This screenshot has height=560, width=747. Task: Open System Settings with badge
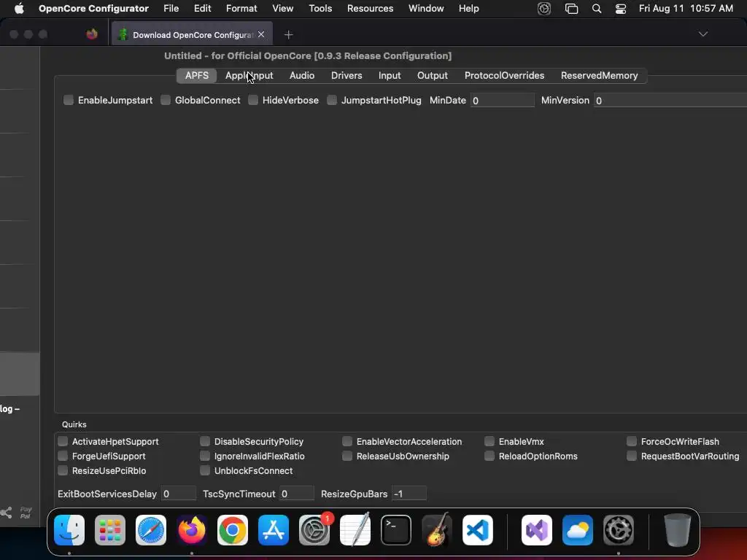pyautogui.click(x=314, y=530)
